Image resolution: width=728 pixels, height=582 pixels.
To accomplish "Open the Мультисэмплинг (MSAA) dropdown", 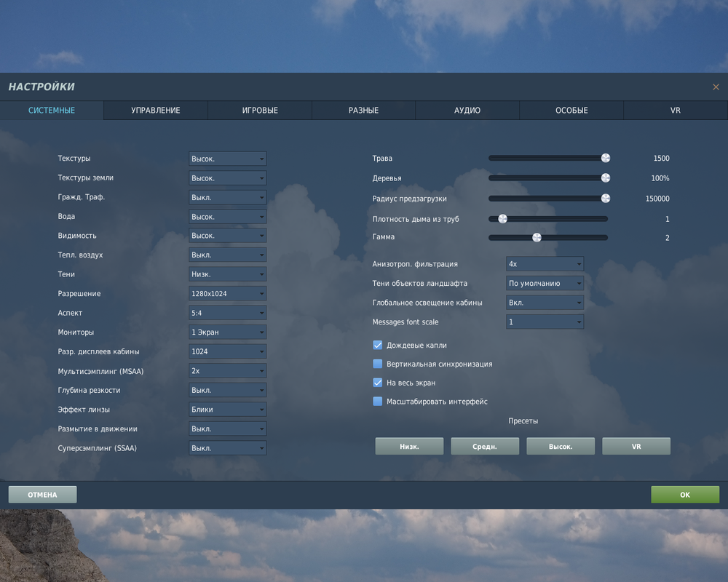I will (227, 371).
